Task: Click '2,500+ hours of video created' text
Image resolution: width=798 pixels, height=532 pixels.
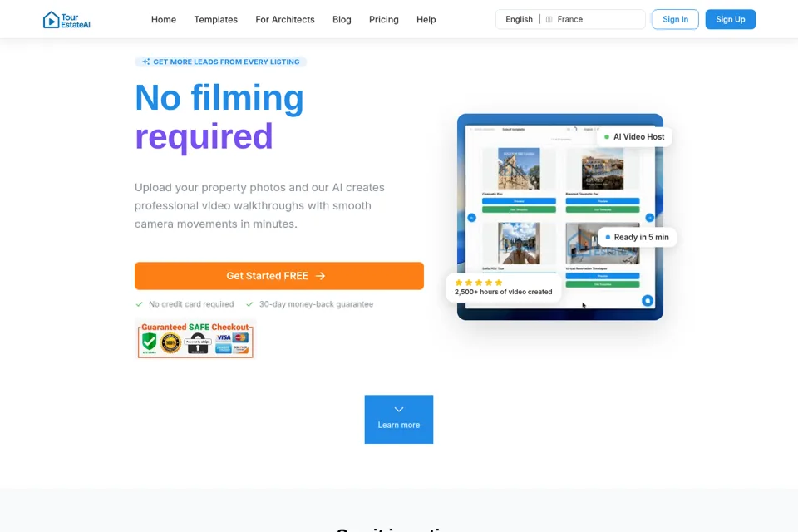Action: 503,292
